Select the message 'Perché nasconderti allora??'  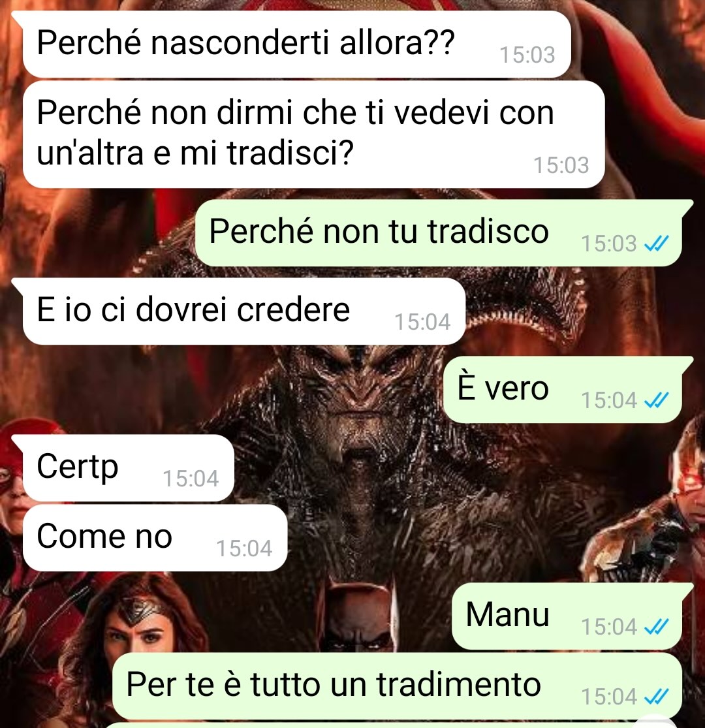tap(296, 44)
